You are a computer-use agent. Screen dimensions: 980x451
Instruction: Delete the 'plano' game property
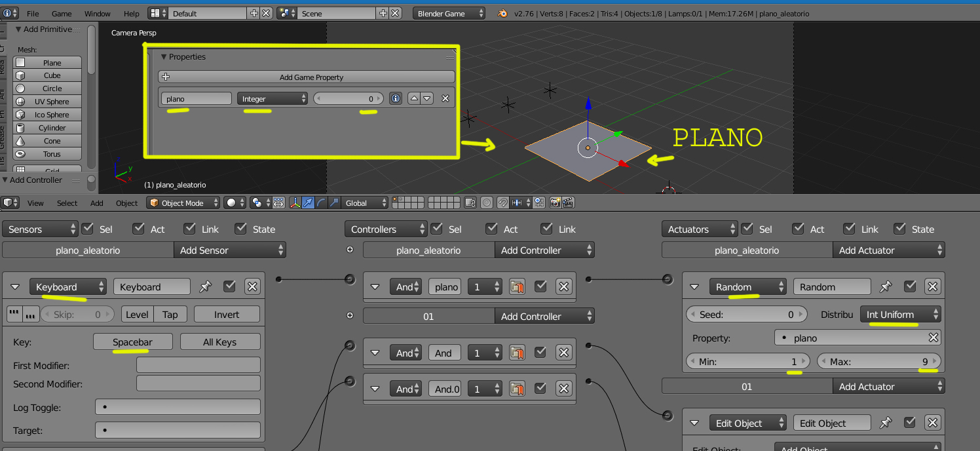(x=445, y=98)
